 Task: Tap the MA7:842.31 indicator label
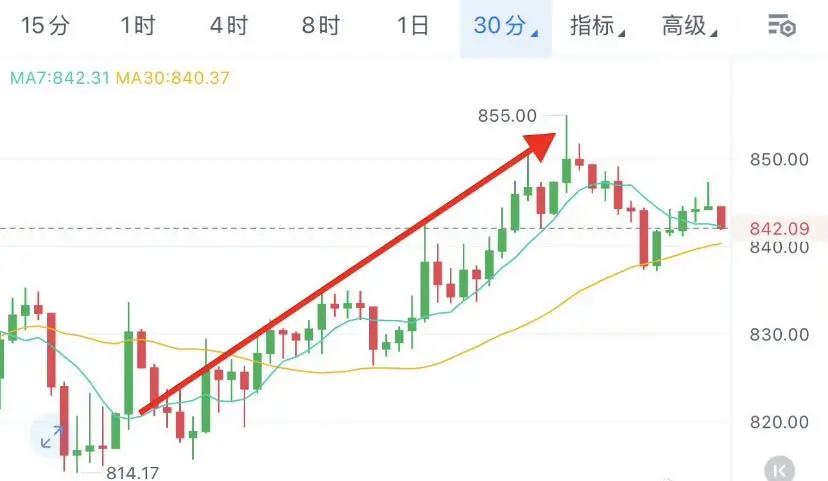60,78
